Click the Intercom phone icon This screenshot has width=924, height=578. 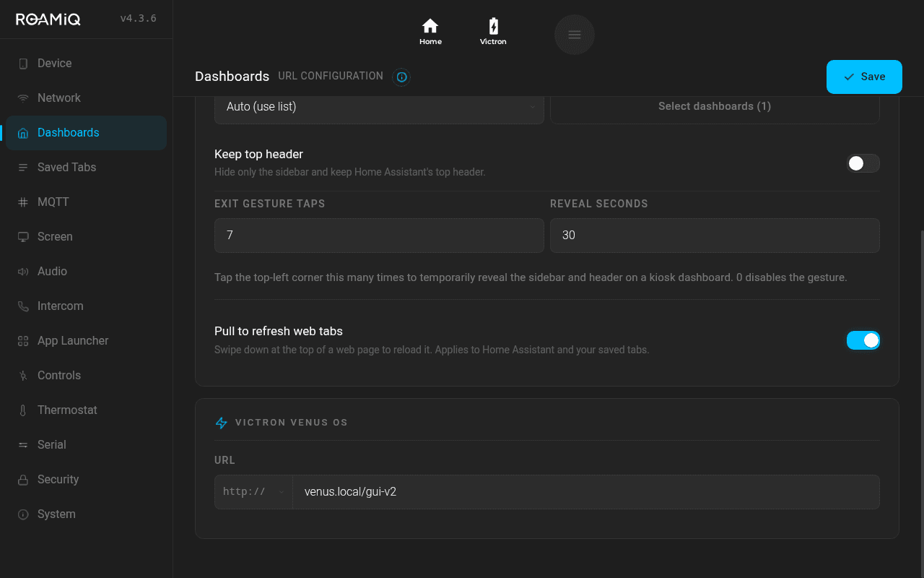(23, 306)
